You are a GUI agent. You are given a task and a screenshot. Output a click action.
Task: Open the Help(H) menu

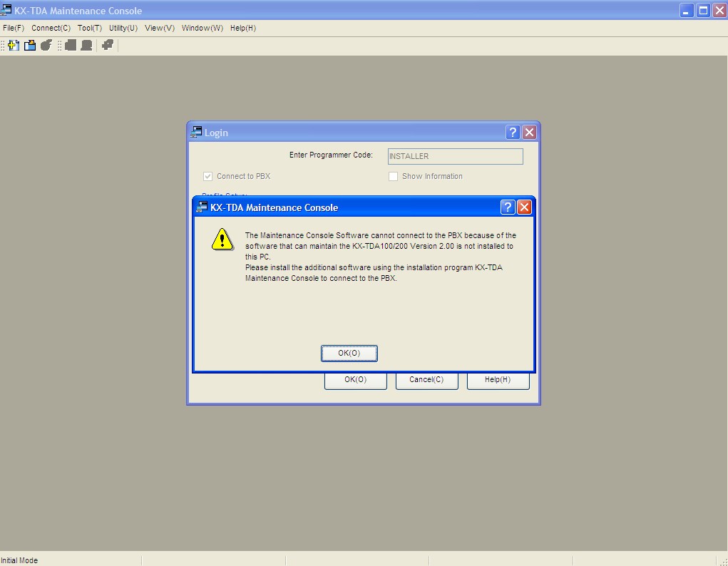(243, 28)
